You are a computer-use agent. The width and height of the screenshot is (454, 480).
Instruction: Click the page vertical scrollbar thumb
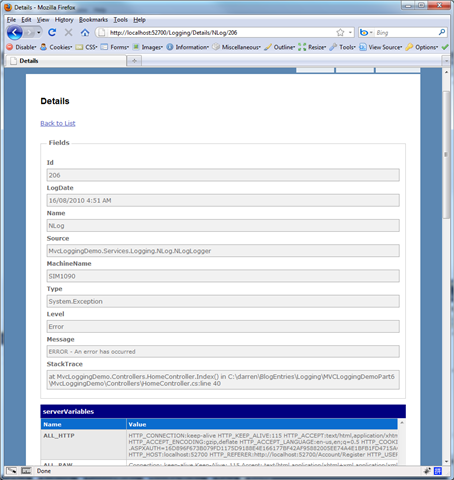point(446,155)
